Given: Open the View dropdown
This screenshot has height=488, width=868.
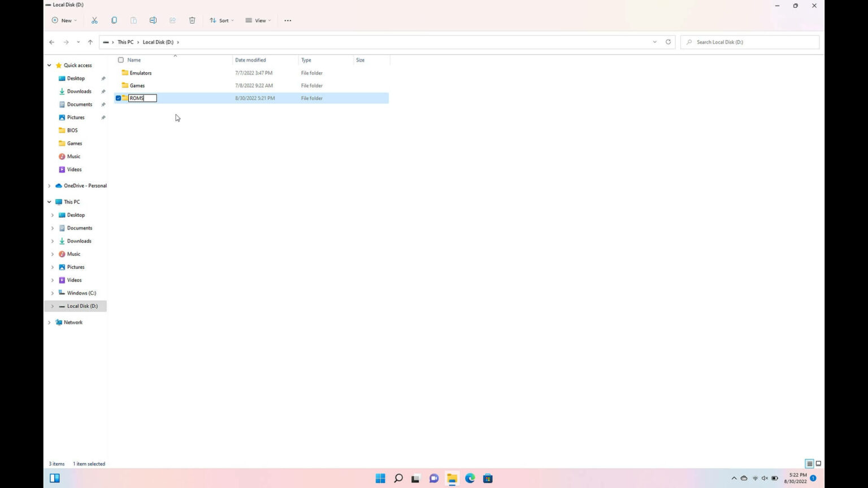Looking at the screenshot, I should (259, 20).
